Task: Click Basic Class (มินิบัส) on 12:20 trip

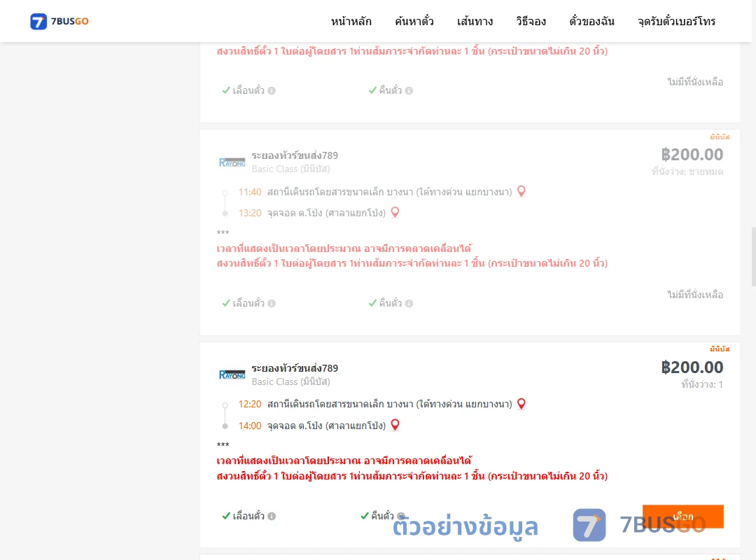Action: [290, 381]
